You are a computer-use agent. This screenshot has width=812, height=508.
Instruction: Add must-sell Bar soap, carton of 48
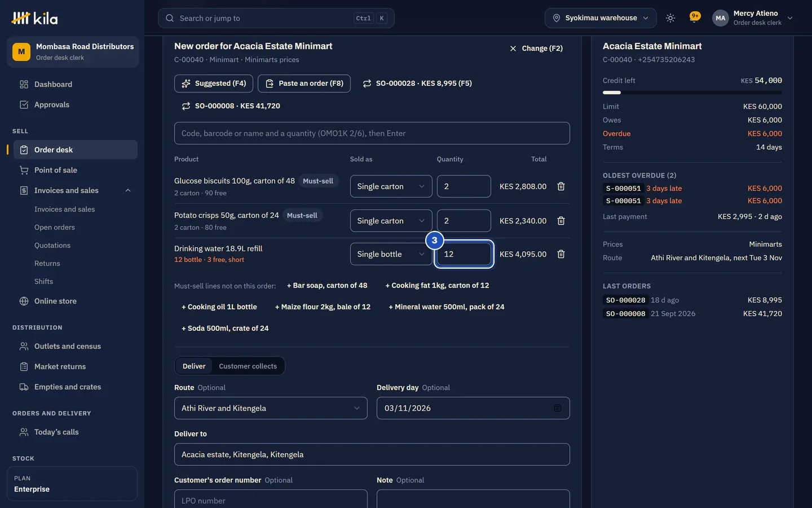pyautogui.click(x=327, y=286)
